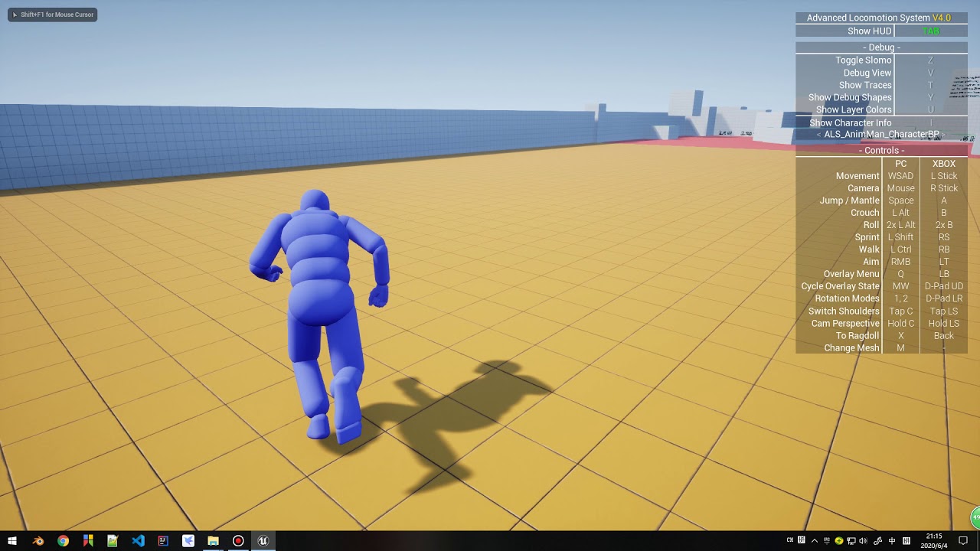Click the Toggle Slomo row label
This screenshot has width=980, height=551.
(x=864, y=60)
